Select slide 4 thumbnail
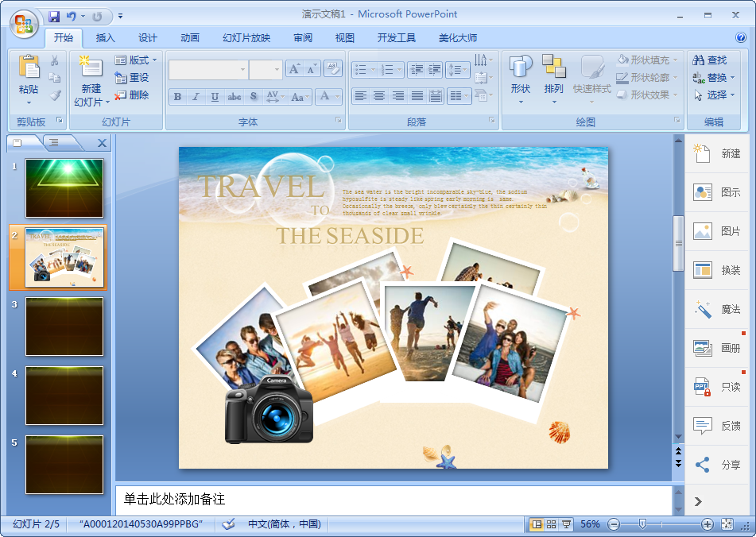The height and width of the screenshot is (537, 756). pyautogui.click(x=64, y=395)
